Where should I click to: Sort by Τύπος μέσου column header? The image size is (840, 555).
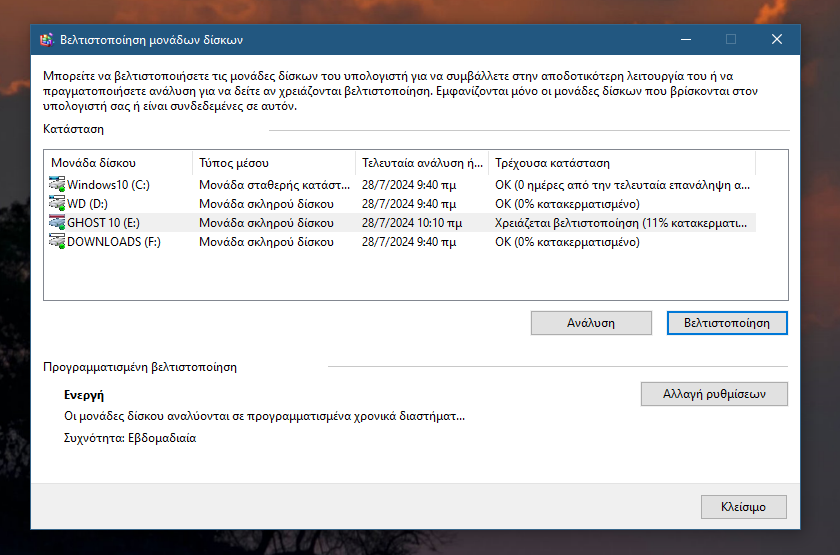(x=274, y=163)
